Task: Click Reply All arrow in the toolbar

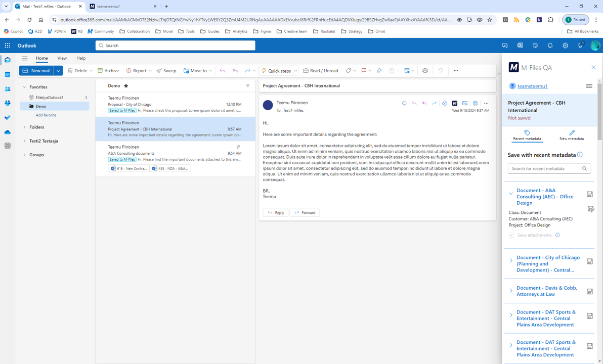Action: 235,71
